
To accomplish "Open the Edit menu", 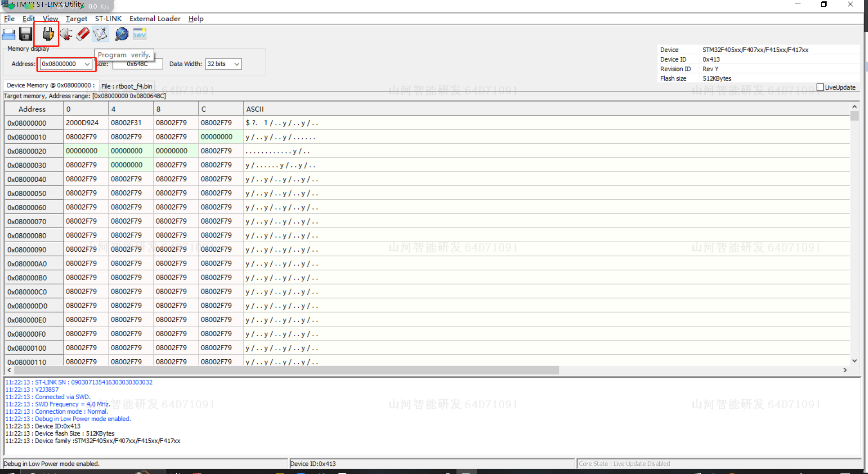I will click(x=29, y=18).
